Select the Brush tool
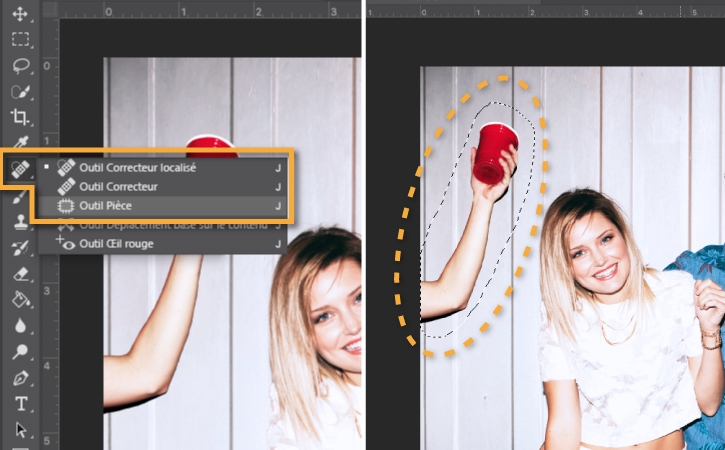This screenshot has height=450, width=725. (20, 198)
